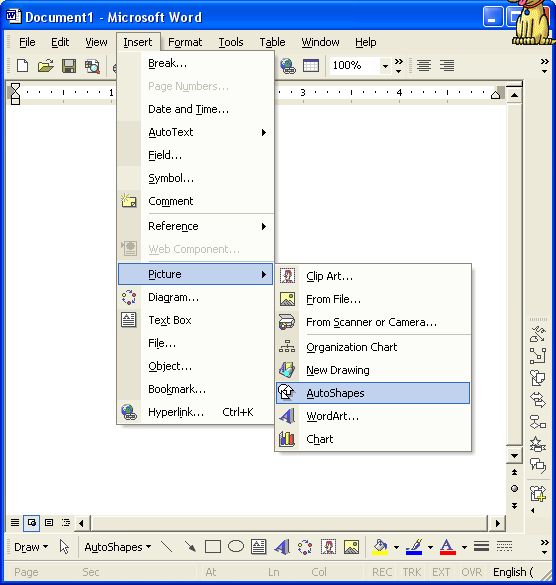Toggle the Outline view button
Image resolution: width=556 pixels, height=585 pixels.
[66, 523]
